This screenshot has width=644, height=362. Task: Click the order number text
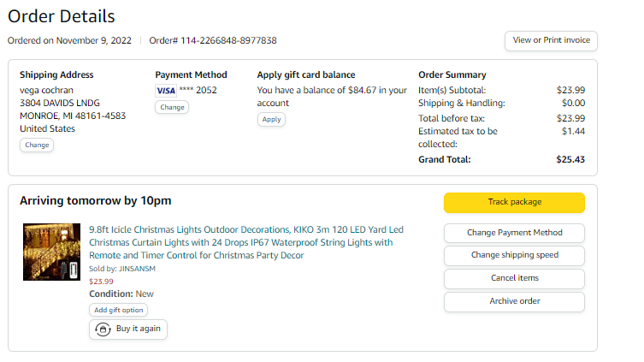tap(213, 41)
